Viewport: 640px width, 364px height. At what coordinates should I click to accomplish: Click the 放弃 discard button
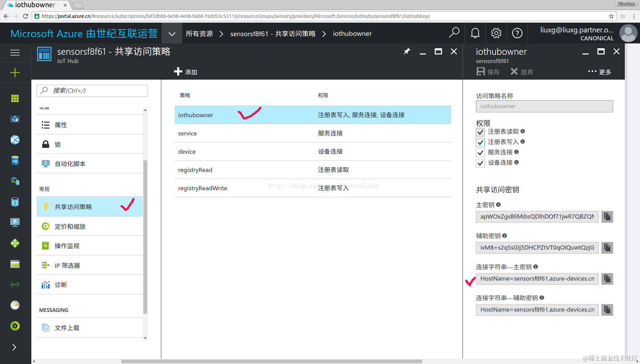click(522, 72)
